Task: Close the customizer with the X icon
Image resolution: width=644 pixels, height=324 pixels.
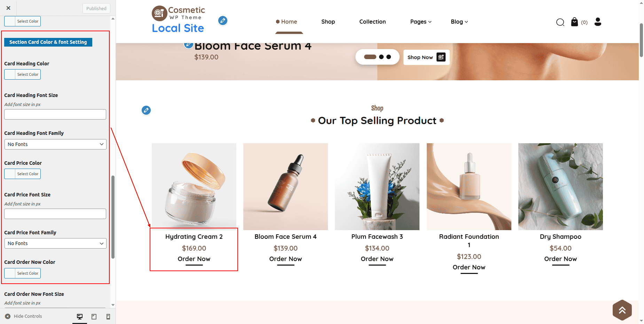Action: [8, 8]
